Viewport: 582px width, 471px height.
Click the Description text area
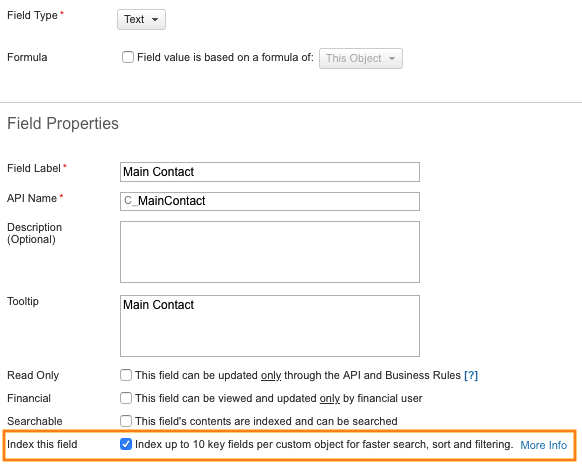270,252
